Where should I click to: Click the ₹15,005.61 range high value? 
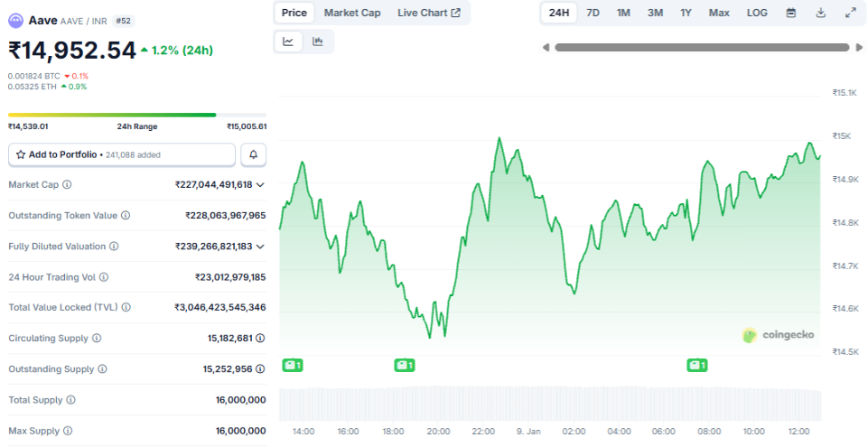(x=247, y=126)
